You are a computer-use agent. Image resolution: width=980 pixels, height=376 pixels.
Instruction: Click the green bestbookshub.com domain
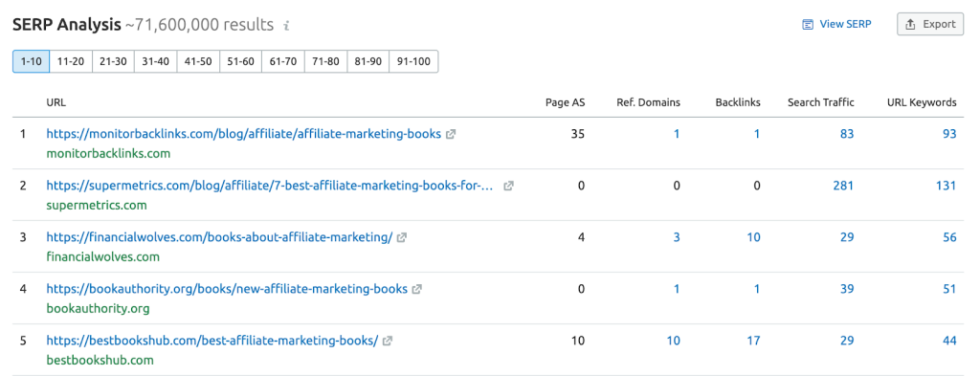tap(100, 361)
